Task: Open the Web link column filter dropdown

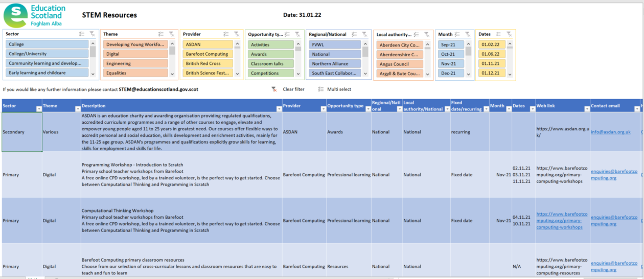Action: 587,109
